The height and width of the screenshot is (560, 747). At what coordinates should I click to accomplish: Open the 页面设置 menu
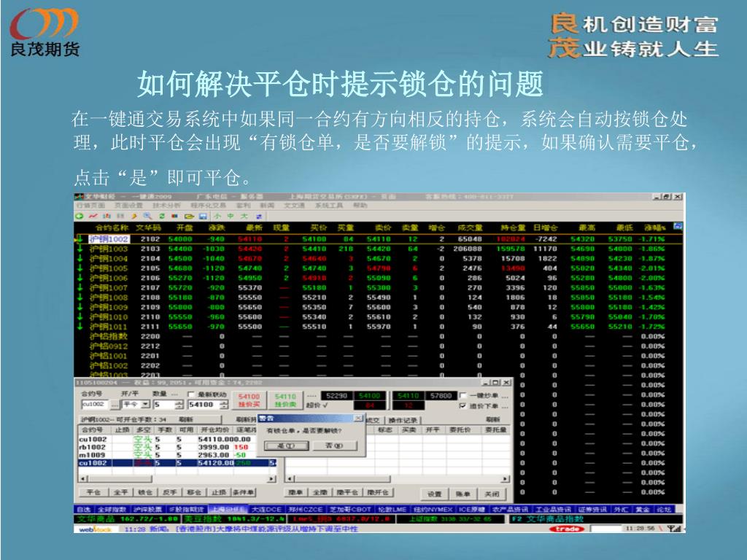tap(128, 205)
